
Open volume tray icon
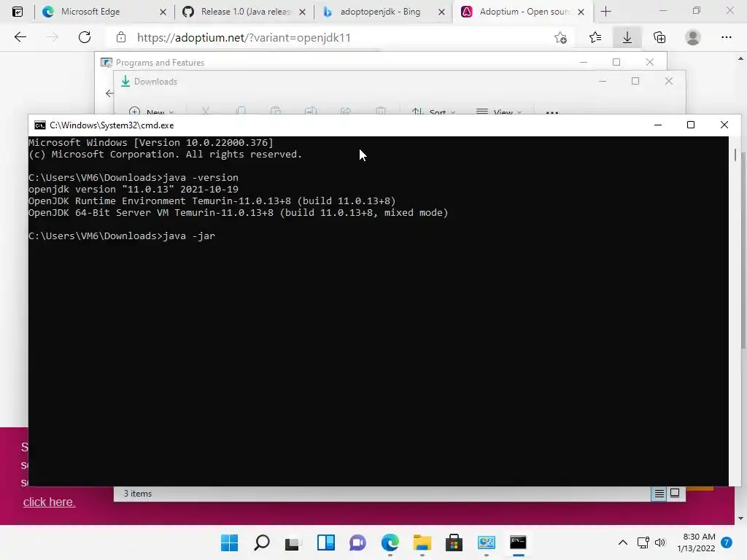pyautogui.click(x=659, y=542)
